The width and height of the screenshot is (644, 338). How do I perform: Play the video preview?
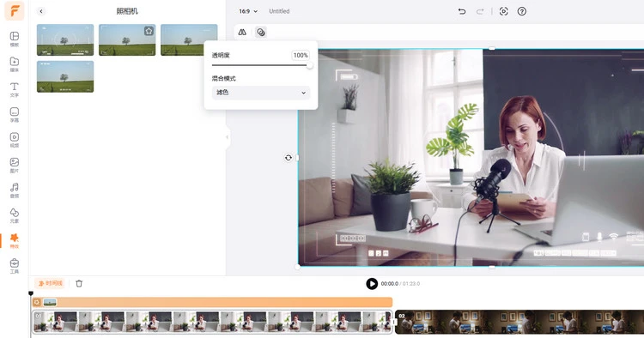coord(372,283)
